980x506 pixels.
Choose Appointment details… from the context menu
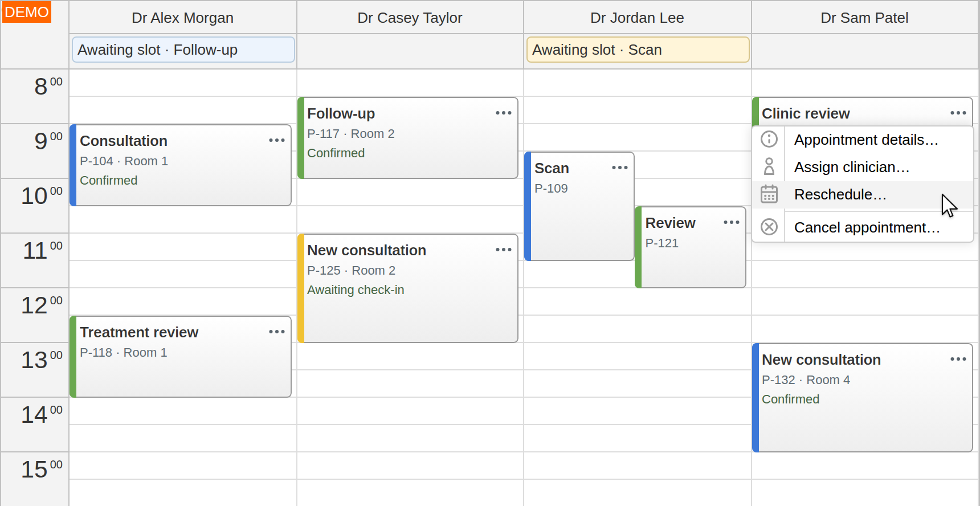(x=863, y=140)
